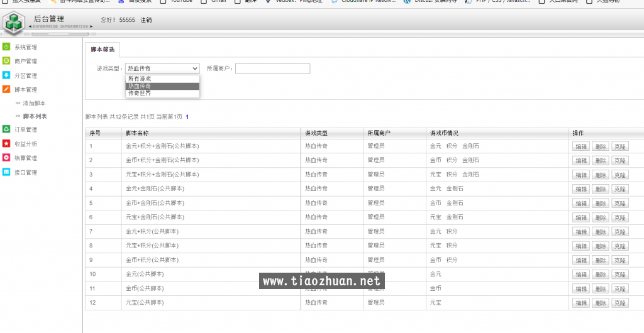Click the 商户管理 sidebar icon
This screenshot has height=333, width=644.
coord(6,61)
